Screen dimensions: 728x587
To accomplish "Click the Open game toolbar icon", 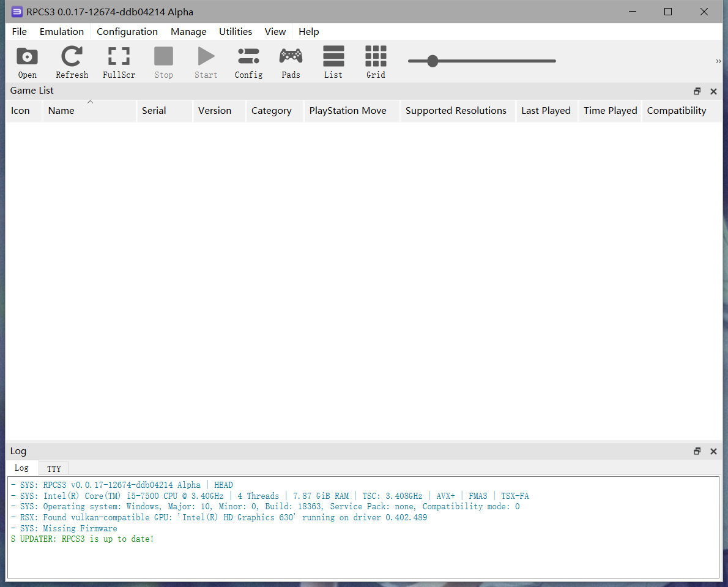I will (27, 62).
